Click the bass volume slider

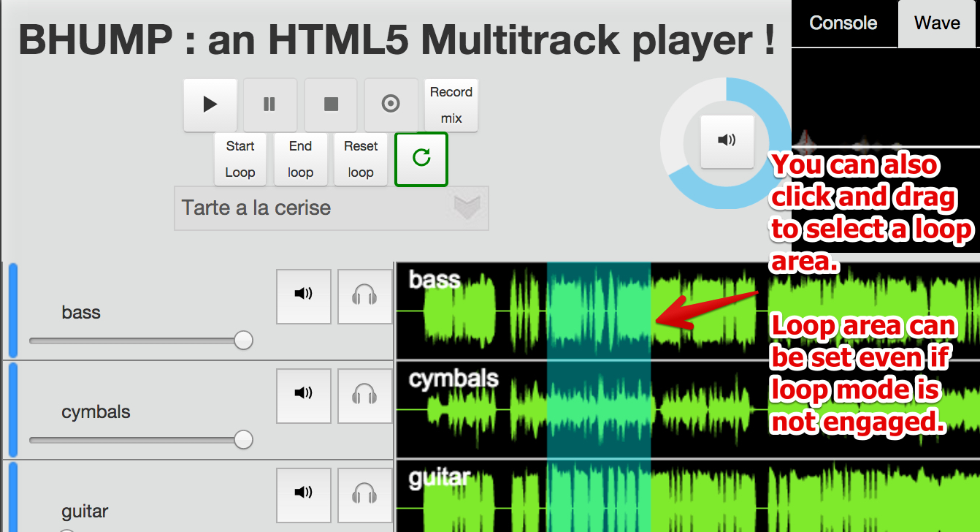point(141,341)
